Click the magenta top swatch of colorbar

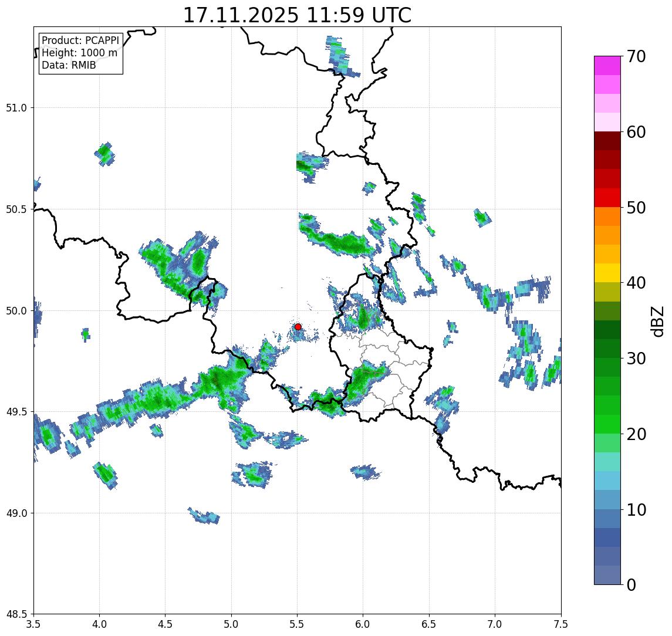pos(607,66)
